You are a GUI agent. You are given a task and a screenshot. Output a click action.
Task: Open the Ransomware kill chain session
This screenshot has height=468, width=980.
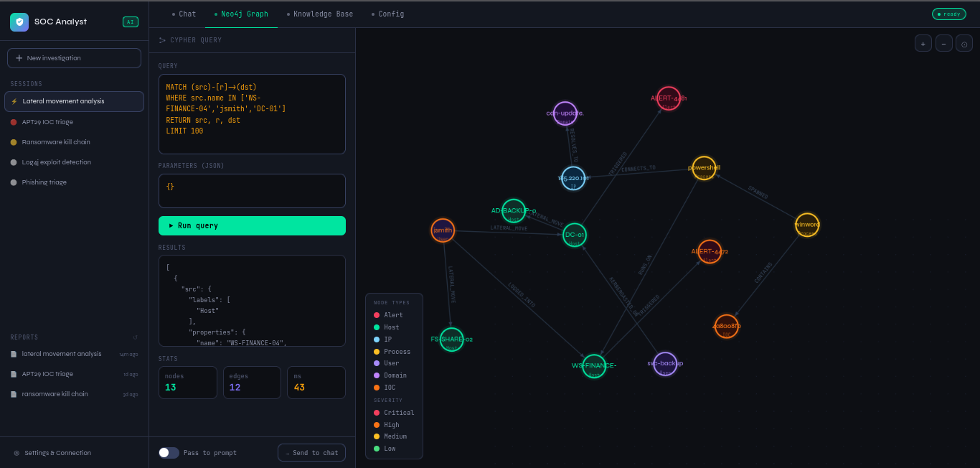74,142
